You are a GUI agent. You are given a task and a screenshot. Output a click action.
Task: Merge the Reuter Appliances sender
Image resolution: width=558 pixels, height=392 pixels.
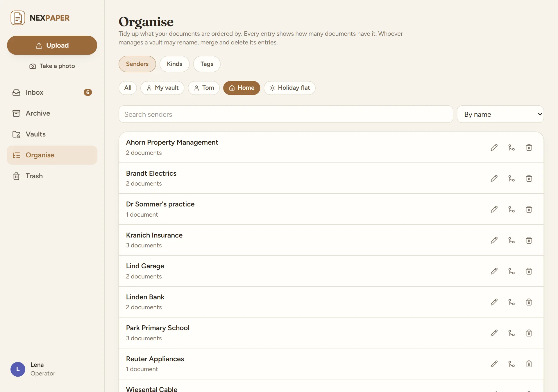(512, 364)
